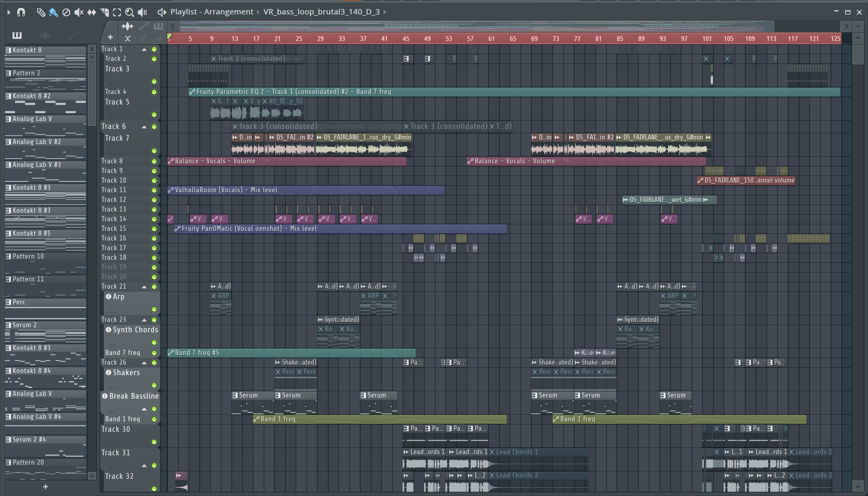Switch picker to automation tab

pyautogui.click(x=74, y=35)
